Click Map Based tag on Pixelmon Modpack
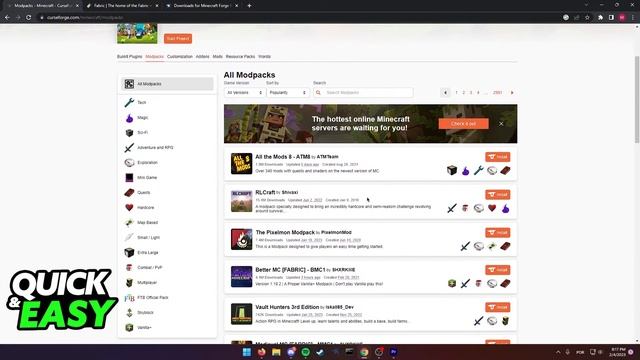Viewport: 640px width, 360px height. point(492,246)
